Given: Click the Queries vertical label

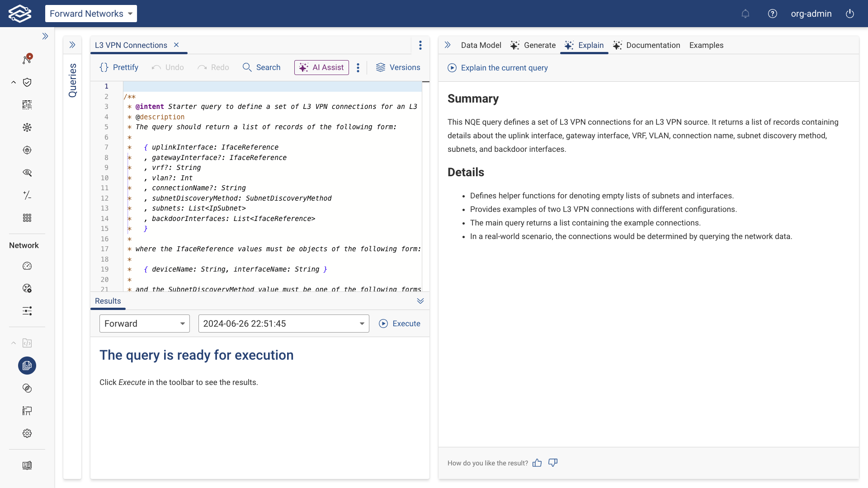Looking at the screenshot, I should tap(72, 80).
